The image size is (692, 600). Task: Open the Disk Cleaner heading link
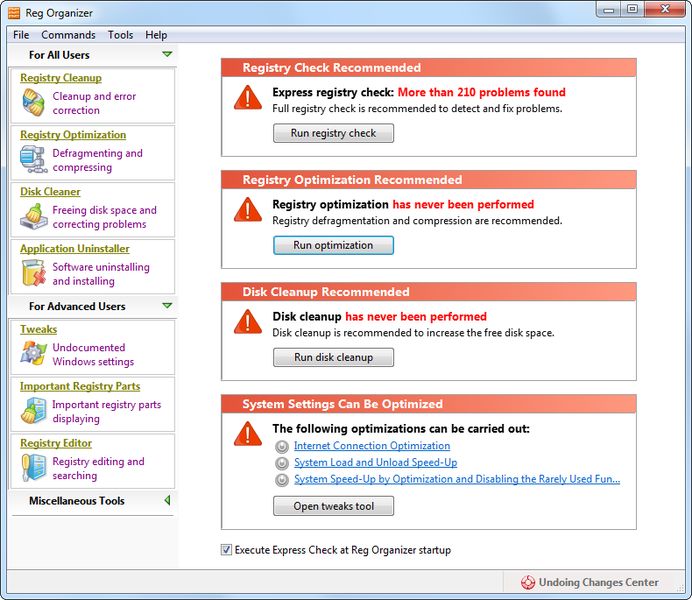pyautogui.click(x=50, y=191)
